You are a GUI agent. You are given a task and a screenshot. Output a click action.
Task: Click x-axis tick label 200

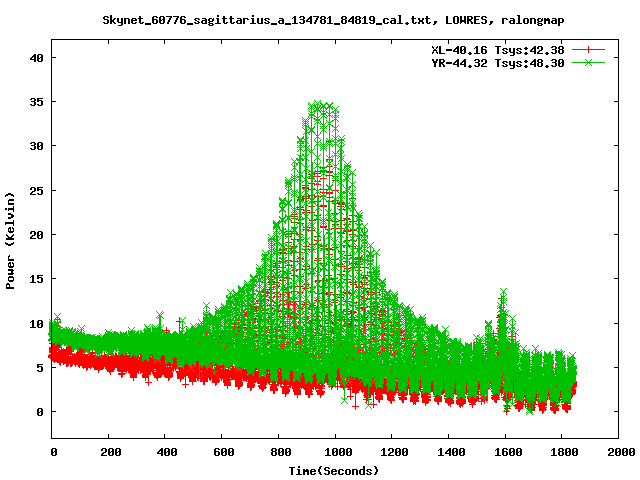[111, 452]
